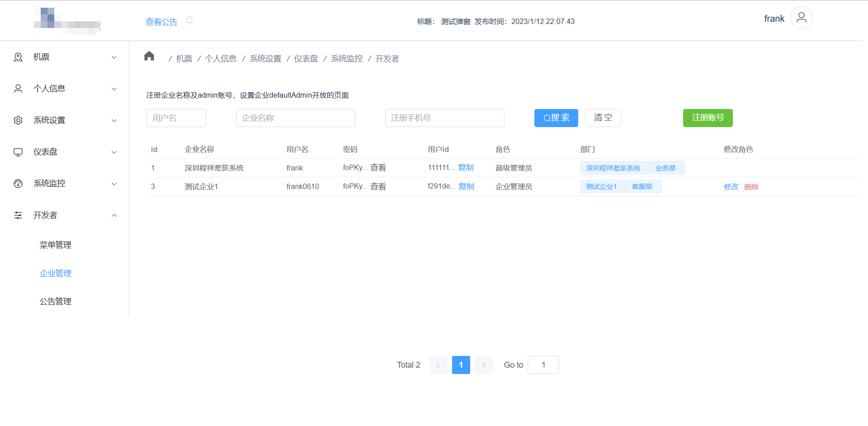Go to previous page arrow
The width and height of the screenshot is (868, 426).
[439, 365]
